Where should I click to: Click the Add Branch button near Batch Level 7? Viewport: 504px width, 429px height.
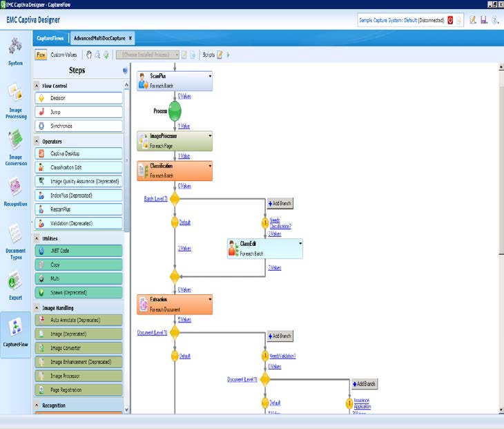(x=280, y=203)
